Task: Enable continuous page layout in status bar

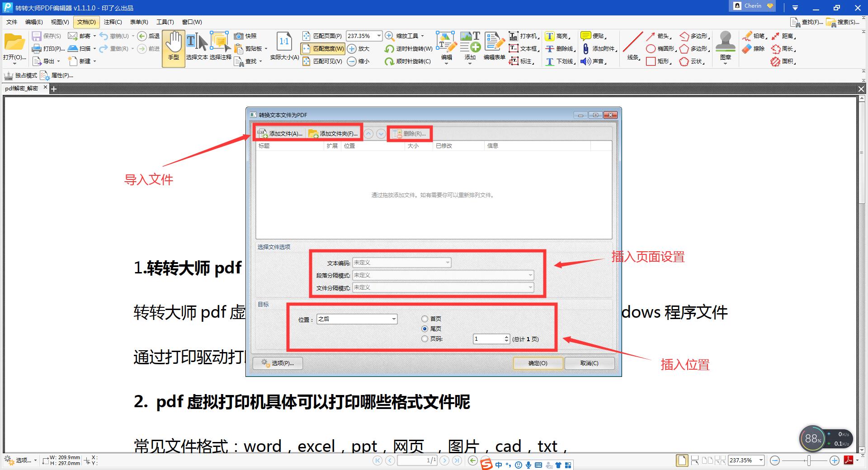Action: click(695, 461)
